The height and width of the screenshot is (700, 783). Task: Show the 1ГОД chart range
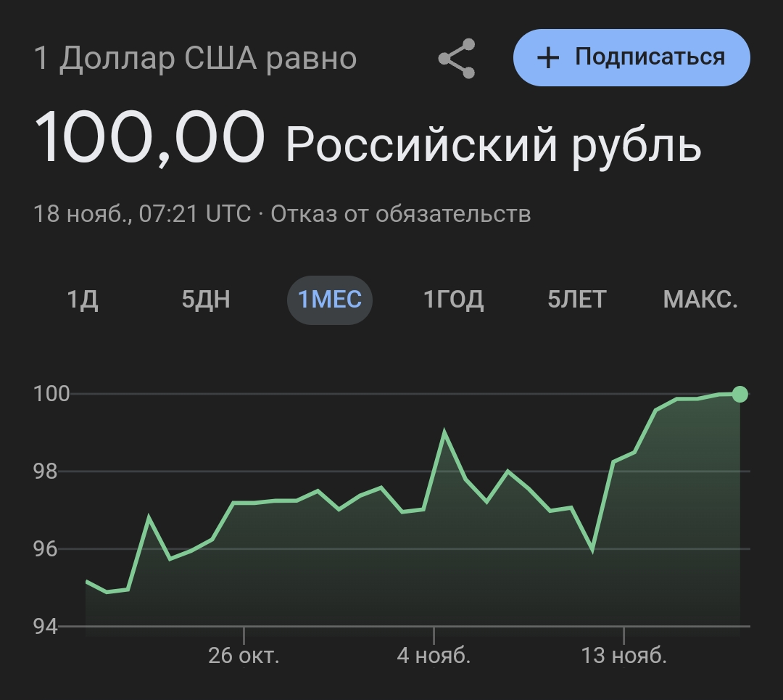coord(453,299)
